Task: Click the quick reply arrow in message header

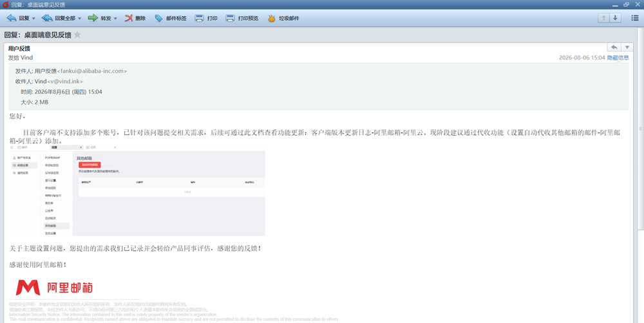Action: click(x=614, y=47)
